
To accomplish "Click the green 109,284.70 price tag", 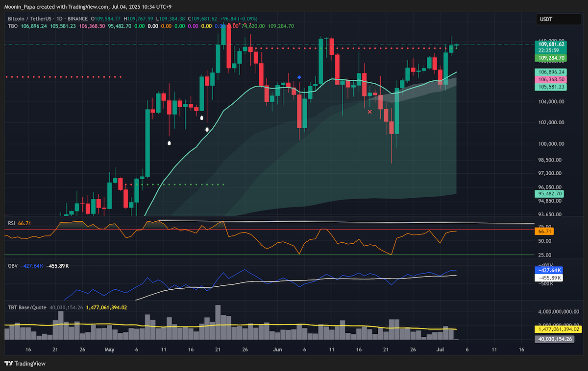I will pos(551,58).
